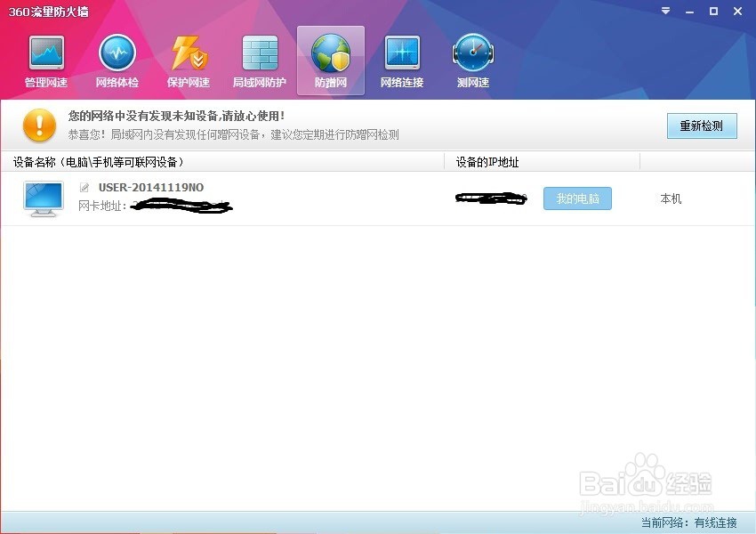The width and height of the screenshot is (756, 534).
Task: Start the 测网速 speed test tool
Action: click(472, 59)
